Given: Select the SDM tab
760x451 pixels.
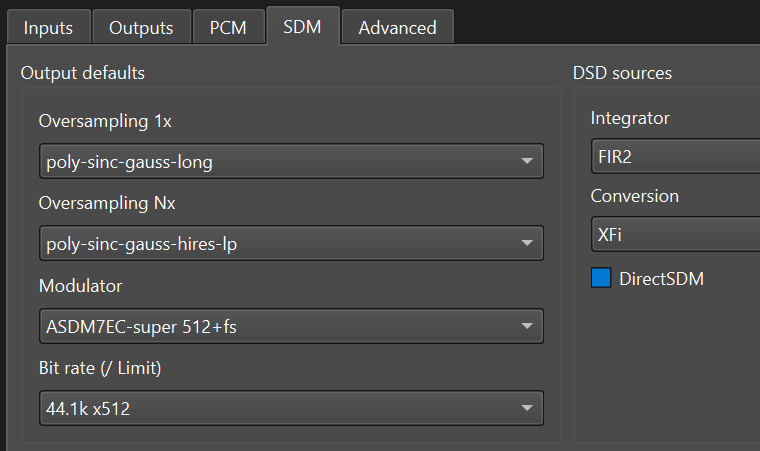Looking at the screenshot, I should click(x=302, y=26).
